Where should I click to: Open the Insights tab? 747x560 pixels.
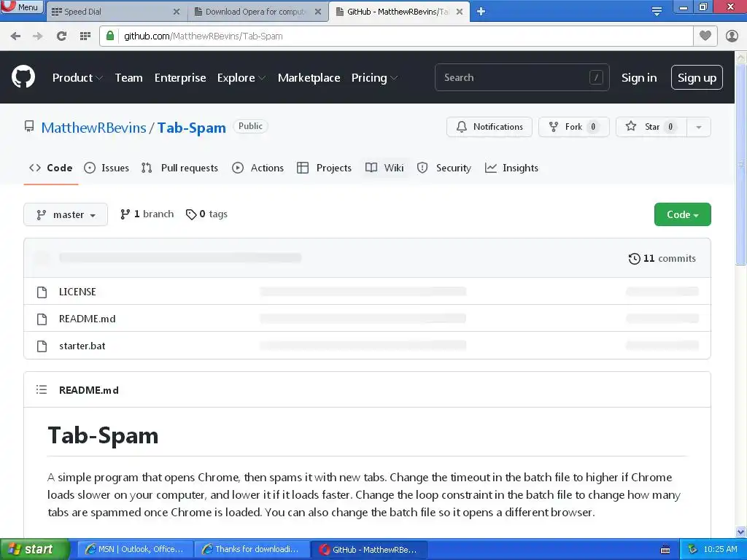point(511,168)
